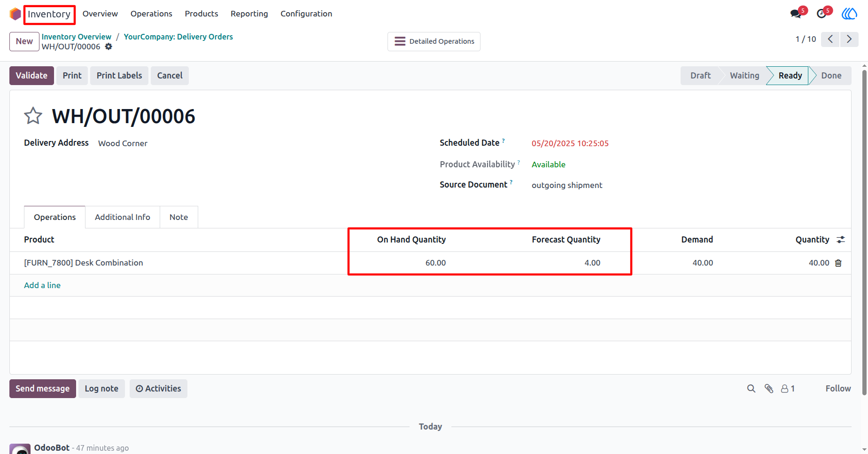This screenshot has height=454, width=868.
Task: Open YourCompany: Delivery Orders breadcrumb
Action: click(x=178, y=37)
